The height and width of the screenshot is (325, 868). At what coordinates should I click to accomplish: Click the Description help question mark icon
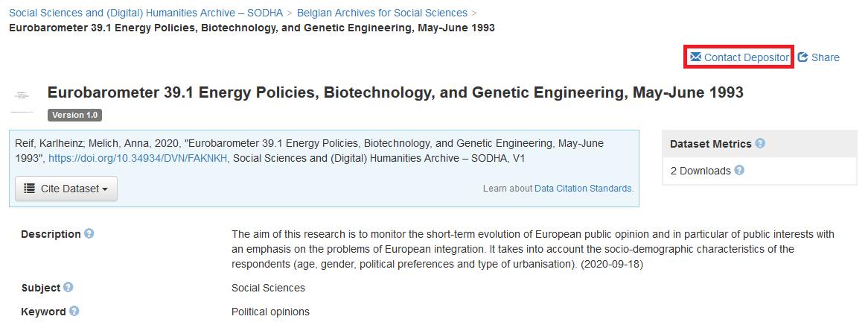[x=89, y=233]
